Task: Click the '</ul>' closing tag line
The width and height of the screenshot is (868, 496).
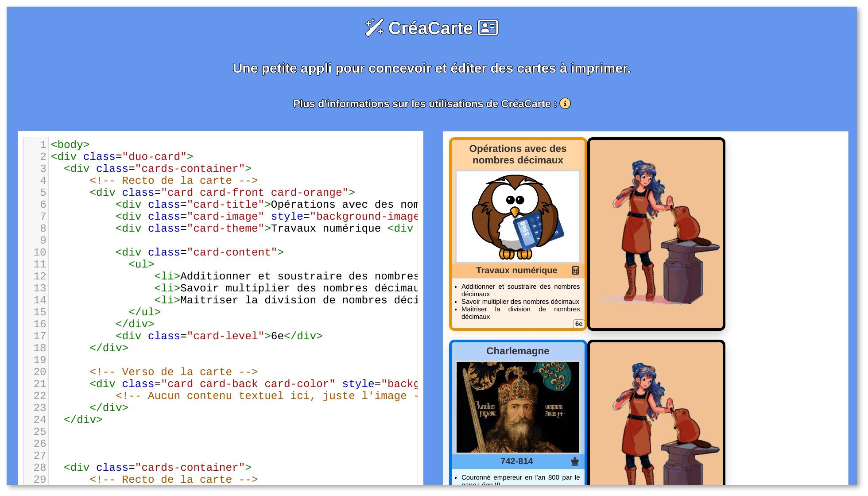Action: 144,312
